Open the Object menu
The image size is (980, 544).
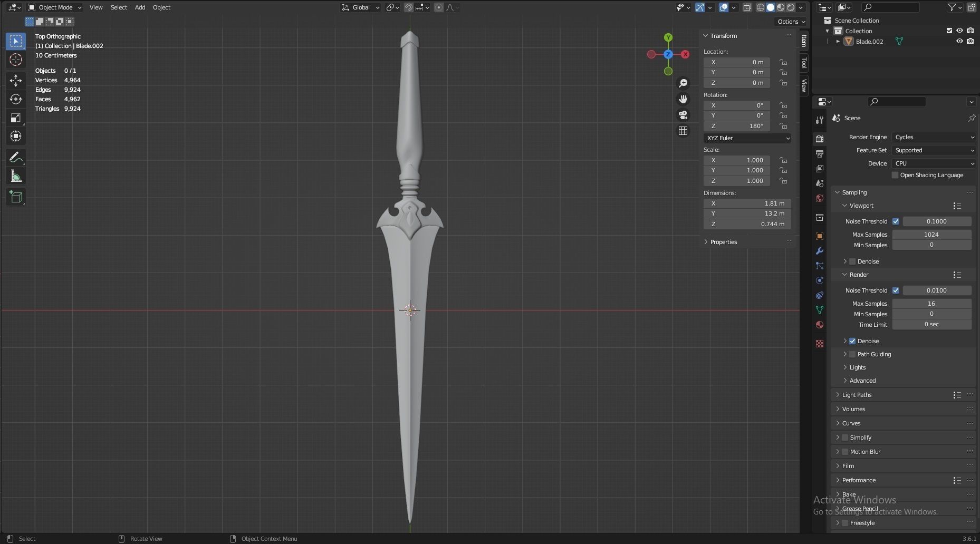coord(161,7)
